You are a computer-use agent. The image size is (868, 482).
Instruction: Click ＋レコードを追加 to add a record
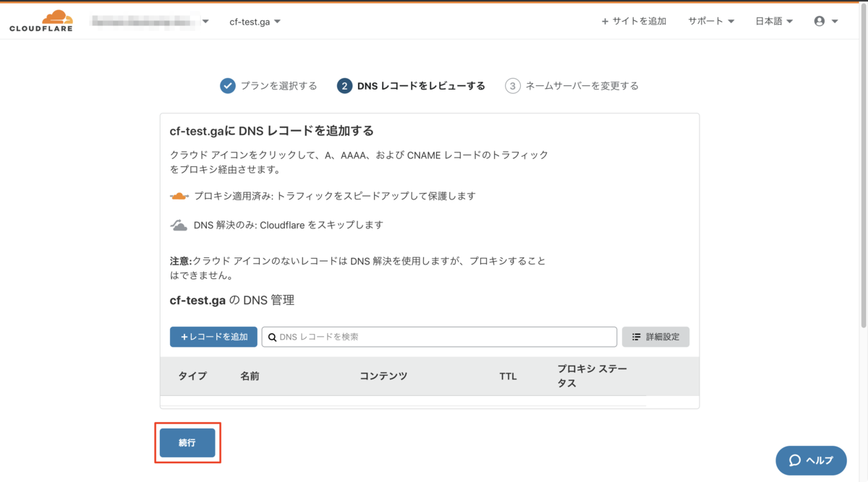(x=213, y=337)
